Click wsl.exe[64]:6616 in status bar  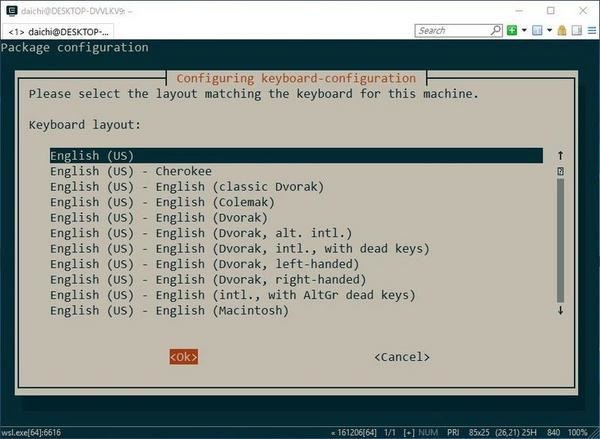coord(31,433)
